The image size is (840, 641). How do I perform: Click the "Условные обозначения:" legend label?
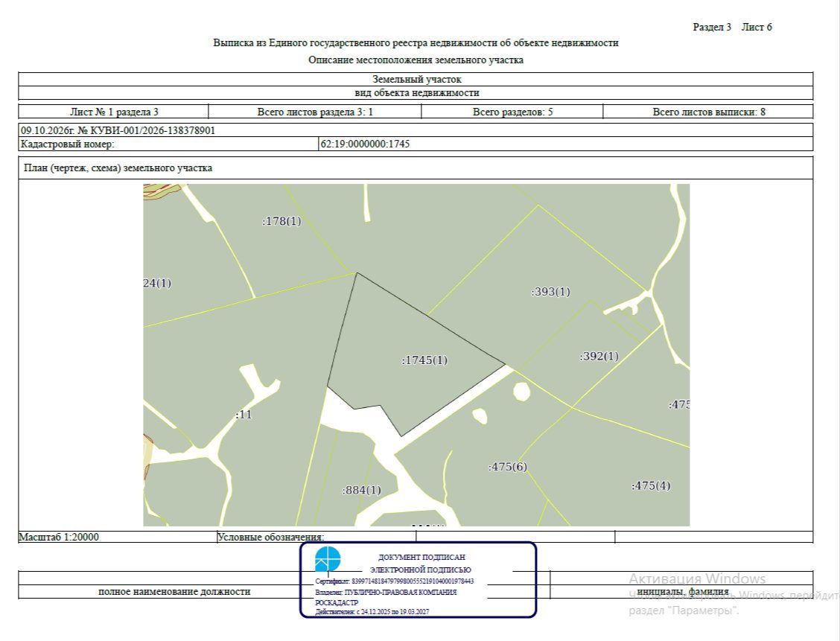(270, 537)
